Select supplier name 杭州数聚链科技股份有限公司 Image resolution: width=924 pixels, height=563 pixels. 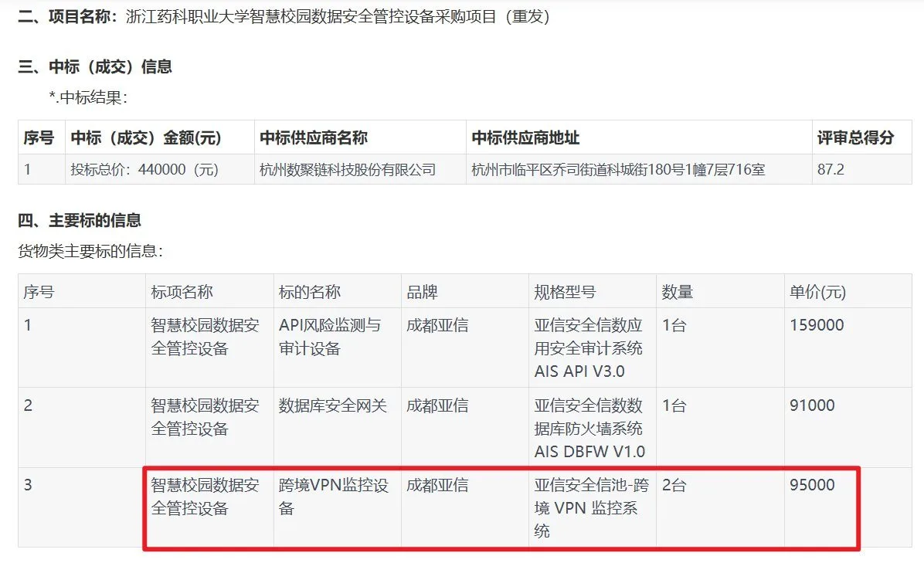[x=348, y=170]
